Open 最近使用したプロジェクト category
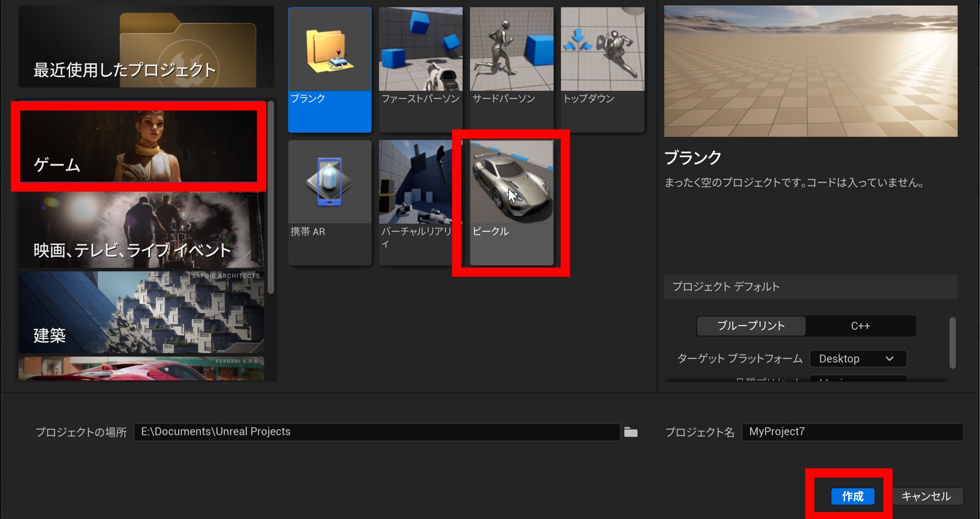This screenshot has width=980, height=519. click(x=146, y=47)
